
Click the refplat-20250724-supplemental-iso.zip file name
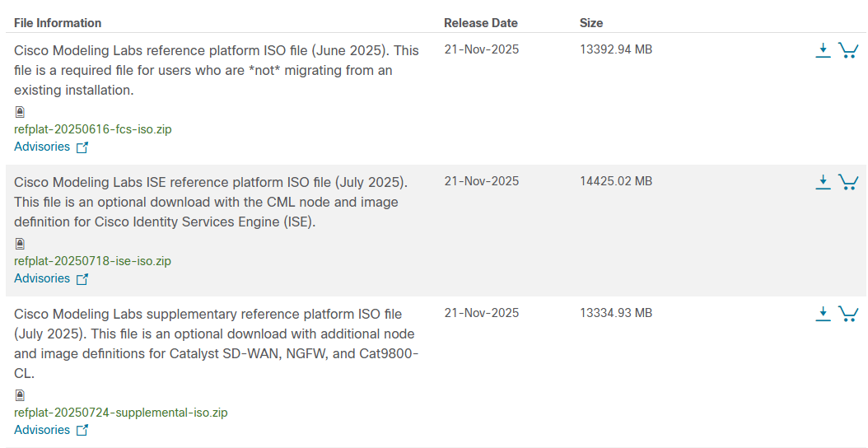[x=120, y=413]
